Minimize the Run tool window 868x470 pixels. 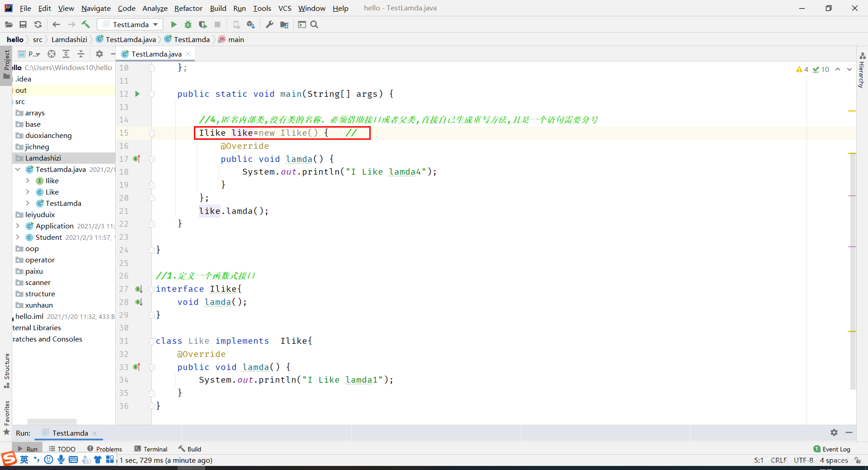click(x=849, y=432)
